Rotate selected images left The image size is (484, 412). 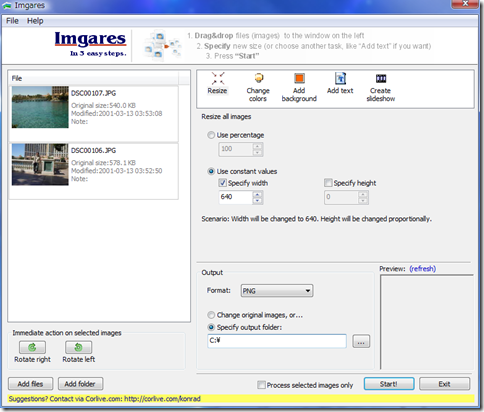tap(79, 347)
